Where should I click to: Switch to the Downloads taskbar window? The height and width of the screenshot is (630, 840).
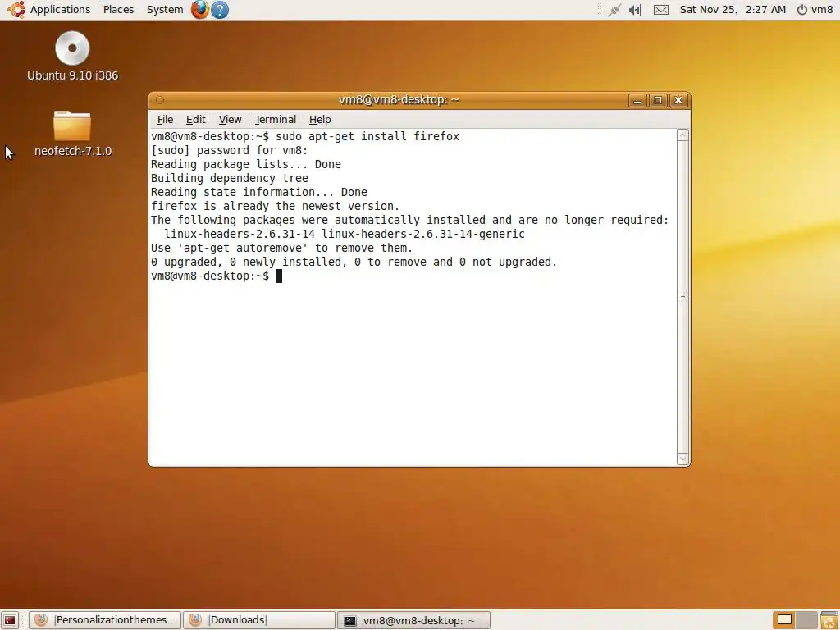(259, 620)
